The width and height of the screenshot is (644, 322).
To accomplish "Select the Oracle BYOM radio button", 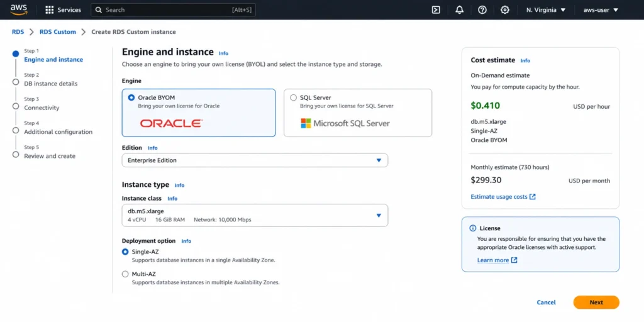I will pos(131,97).
